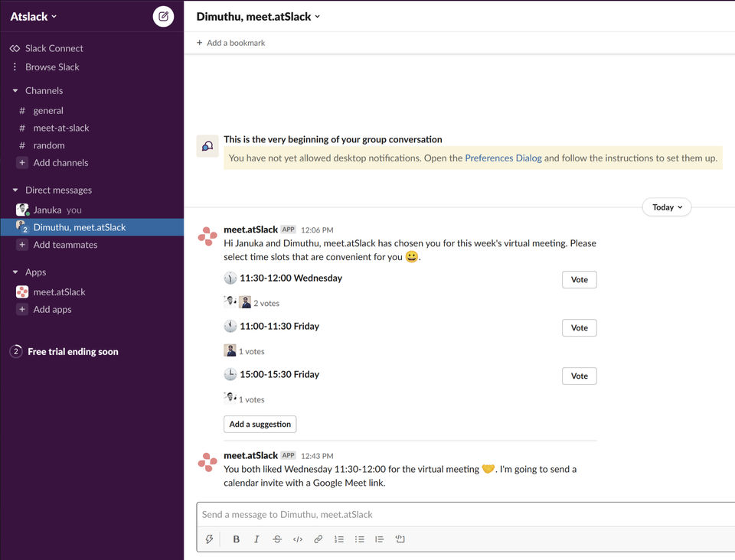735x560 pixels.
Task: Toggle italic formatting
Action: [x=256, y=539]
